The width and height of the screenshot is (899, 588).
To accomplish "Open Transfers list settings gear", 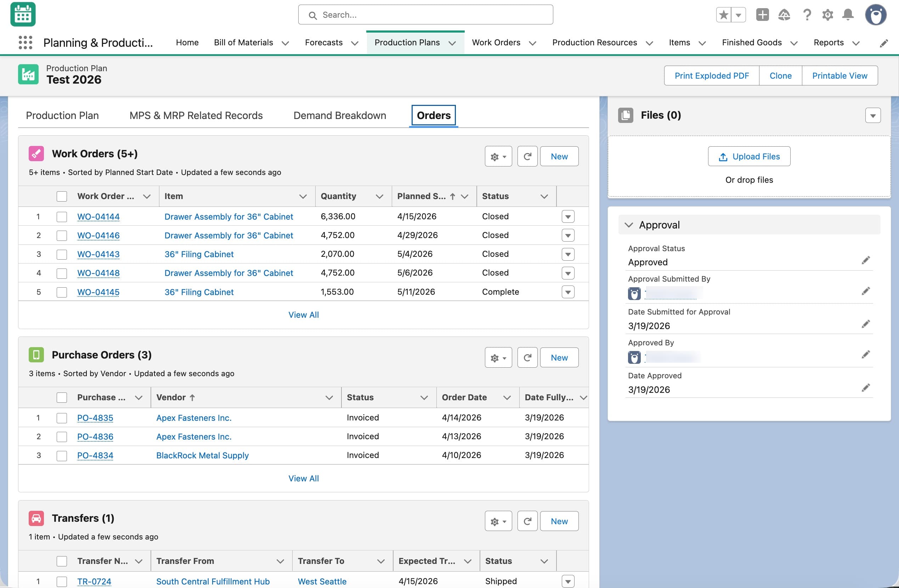I will (x=498, y=521).
